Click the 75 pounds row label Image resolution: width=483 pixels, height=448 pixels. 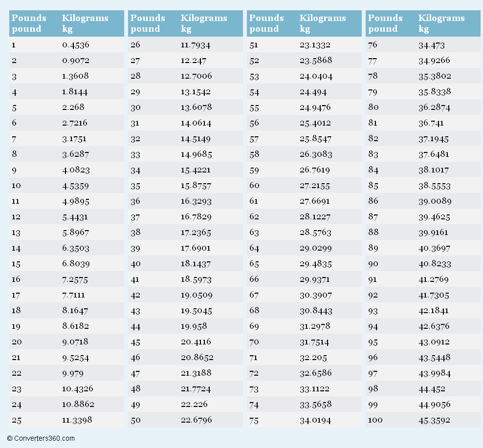click(254, 420)
